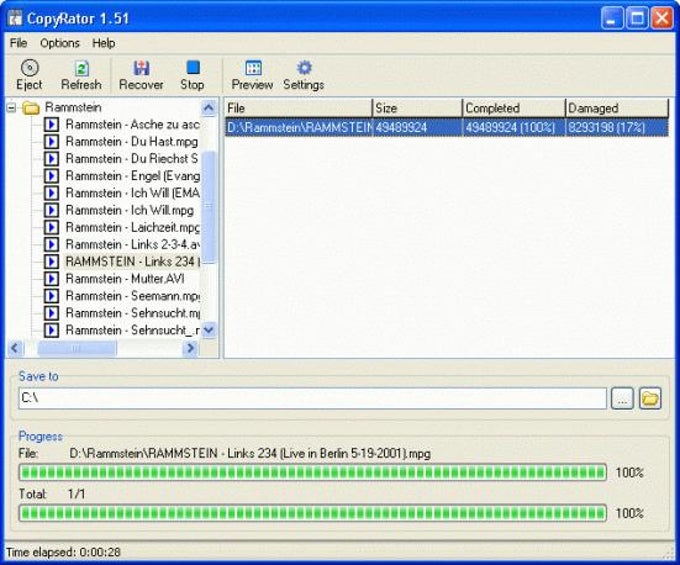This screenshot has height=565, width=680.
Task: Click the tree scroll up arrow
Action: pyautogui.click(x=209, y=108)
